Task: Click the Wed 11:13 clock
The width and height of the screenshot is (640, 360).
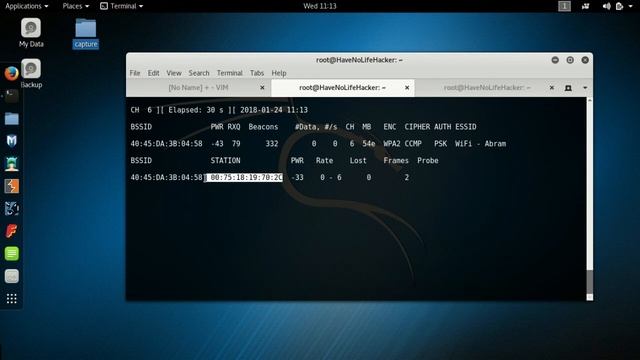Action: 320,6
